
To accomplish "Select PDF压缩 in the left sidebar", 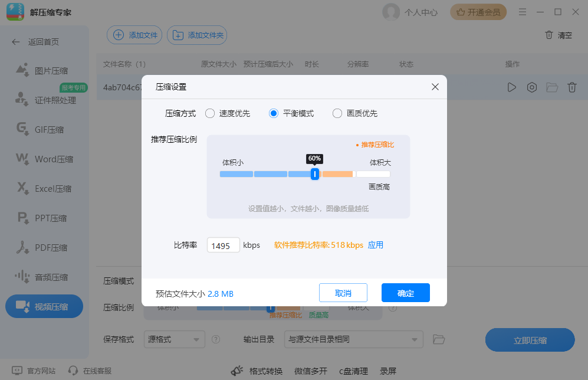I will pos(44,247).
